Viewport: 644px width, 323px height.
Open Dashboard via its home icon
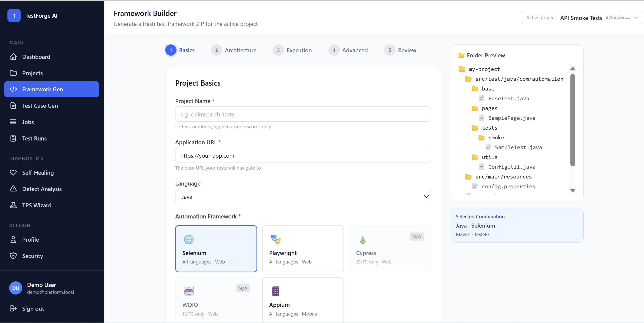click(x=13, y=57)
